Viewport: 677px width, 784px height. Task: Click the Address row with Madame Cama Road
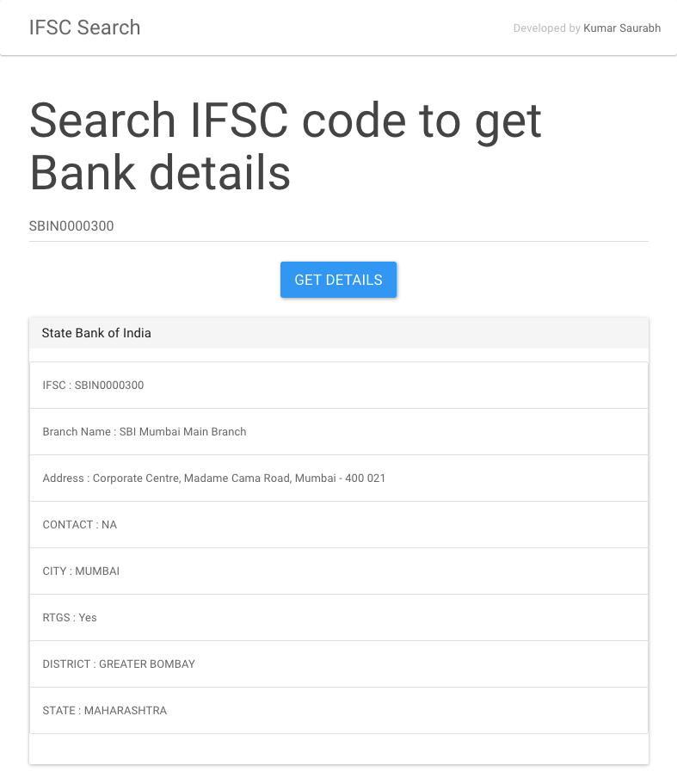point(339,478)
